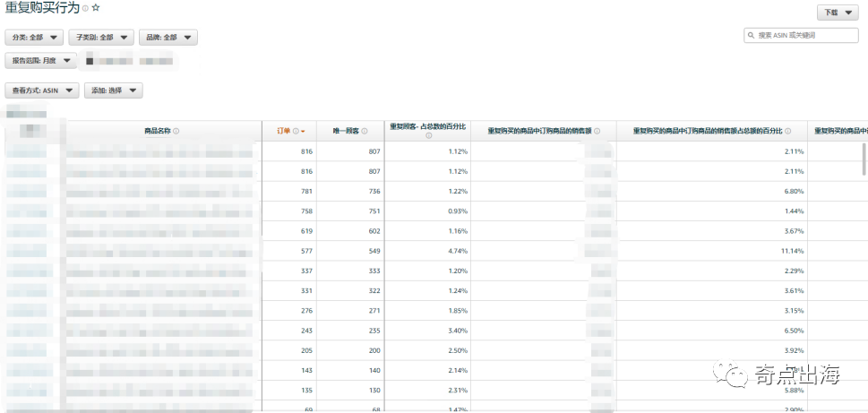Select the repeat customer percentage 2.31%

(458, 391)
